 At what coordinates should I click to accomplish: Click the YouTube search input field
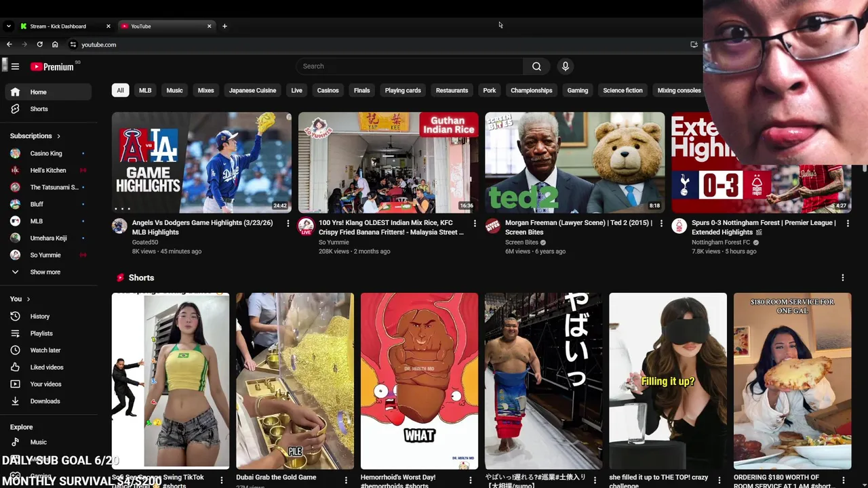(x=410, y=66)
